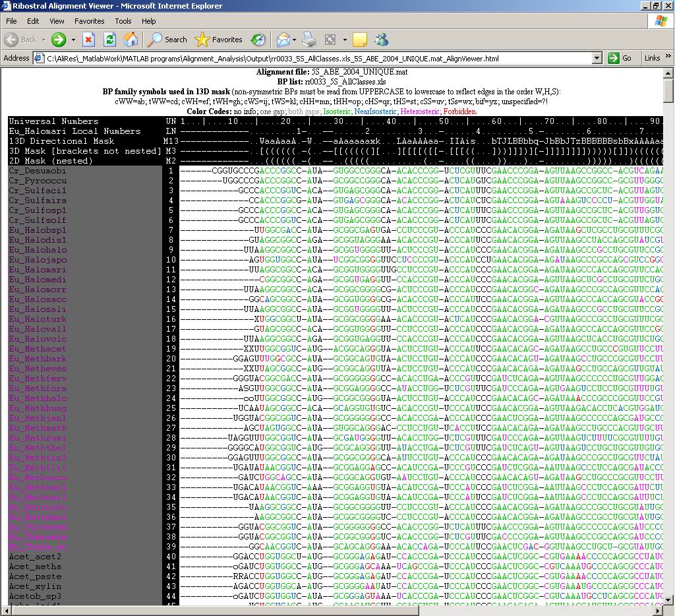Image resolution: width=675 pixels, height=616 pixels.
Task: Open the Search pane
Action: [167, 40]
